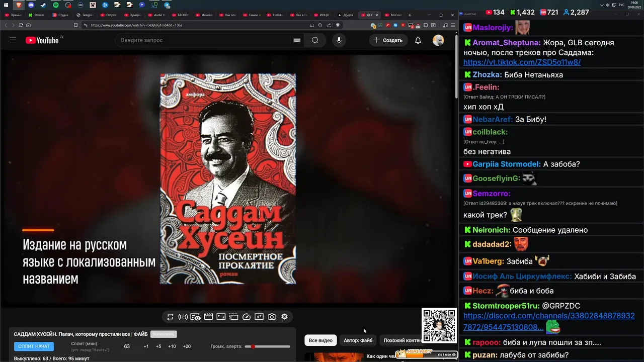Switch to the ИНЦЕСТ browser tab

(x=323, y=15)
